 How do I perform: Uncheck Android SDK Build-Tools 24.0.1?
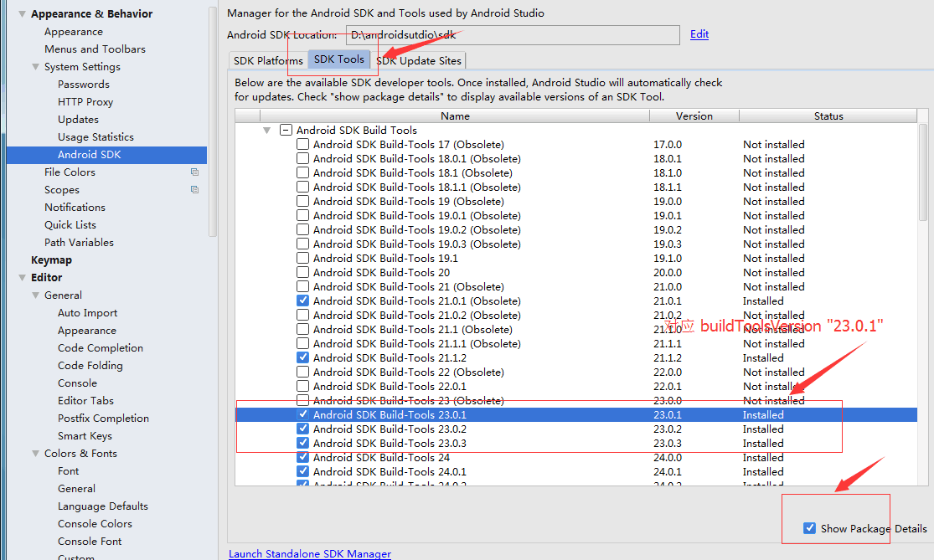[x=302, y=471]
